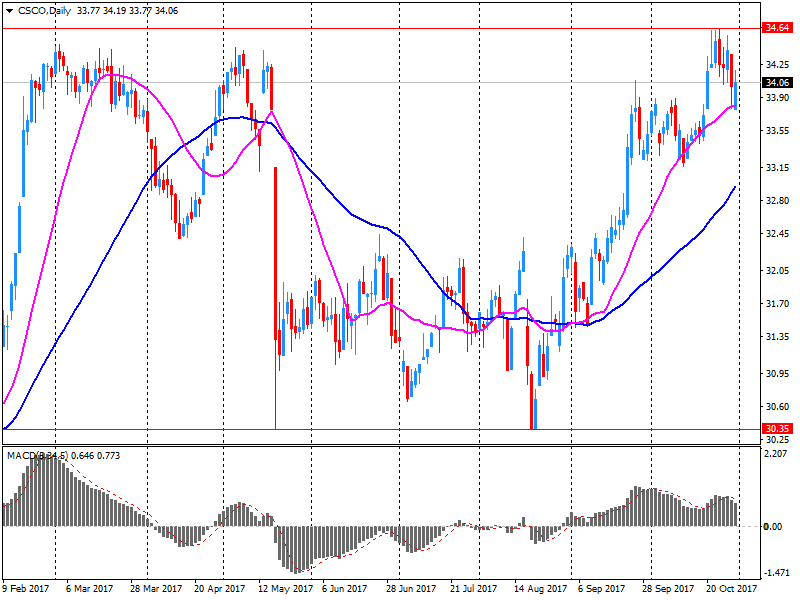Click the 34.25 price scale value

click(777, 64)
